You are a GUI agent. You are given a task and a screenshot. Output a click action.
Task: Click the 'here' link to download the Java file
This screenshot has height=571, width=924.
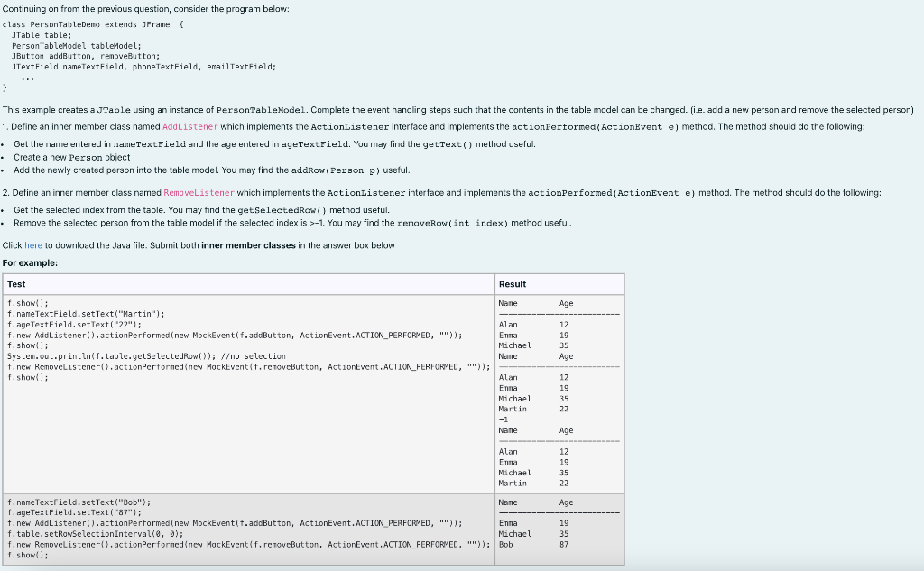[x=33, y=245]
